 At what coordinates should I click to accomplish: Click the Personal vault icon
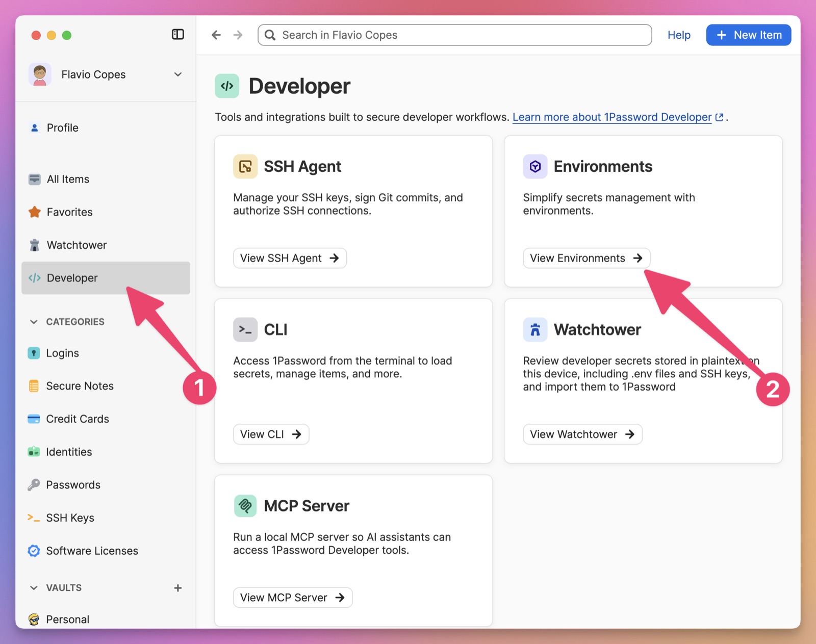(34, 620)
